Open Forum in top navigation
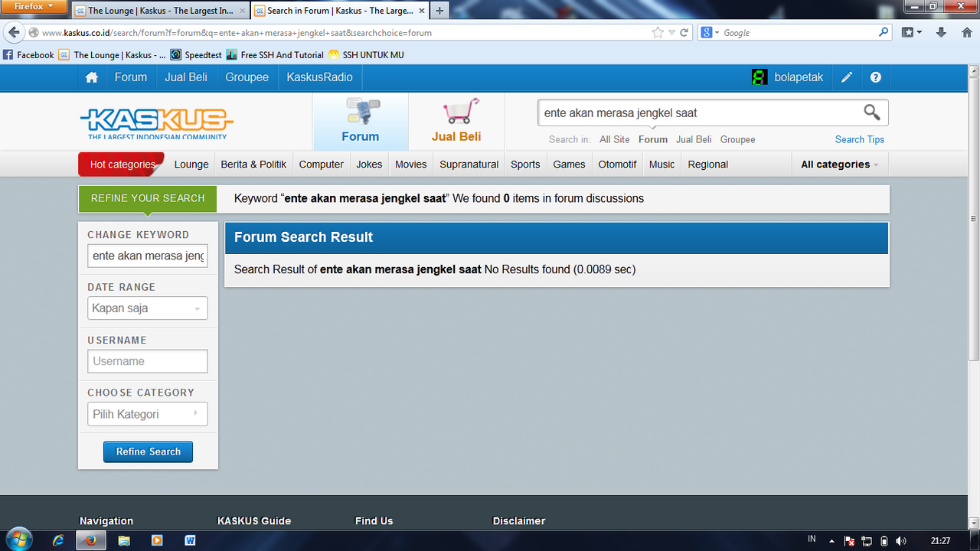980x551 pixels. 131,77
